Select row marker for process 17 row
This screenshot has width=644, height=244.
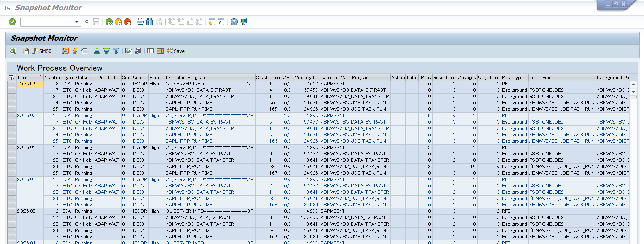pos(12,90)
